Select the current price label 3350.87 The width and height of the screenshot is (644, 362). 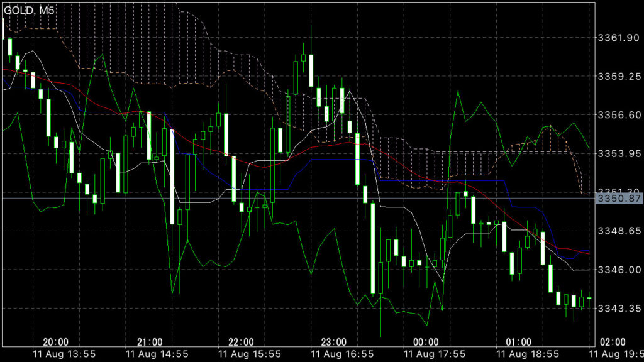click(619, 199)
